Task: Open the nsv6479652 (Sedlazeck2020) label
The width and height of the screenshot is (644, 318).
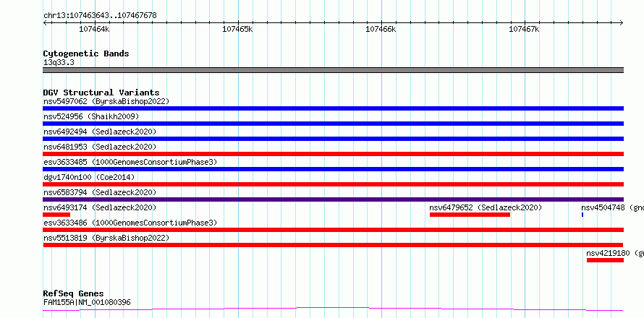Action: tap(486, 207)
